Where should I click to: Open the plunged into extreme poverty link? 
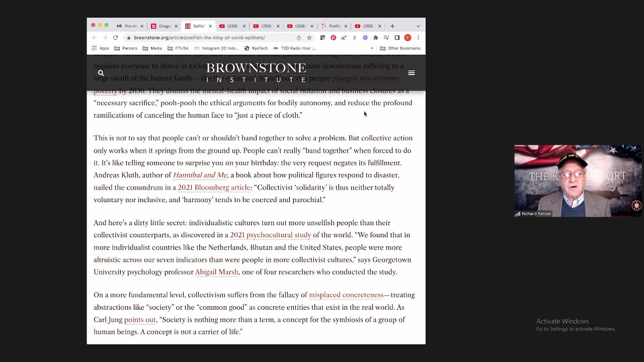366,78
